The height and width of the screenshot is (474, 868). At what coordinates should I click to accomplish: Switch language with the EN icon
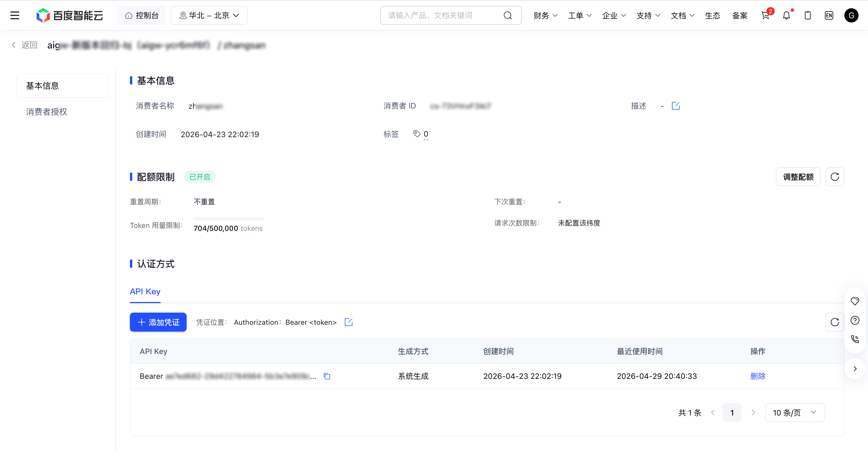pyautogui.click(x=829, y=15)
